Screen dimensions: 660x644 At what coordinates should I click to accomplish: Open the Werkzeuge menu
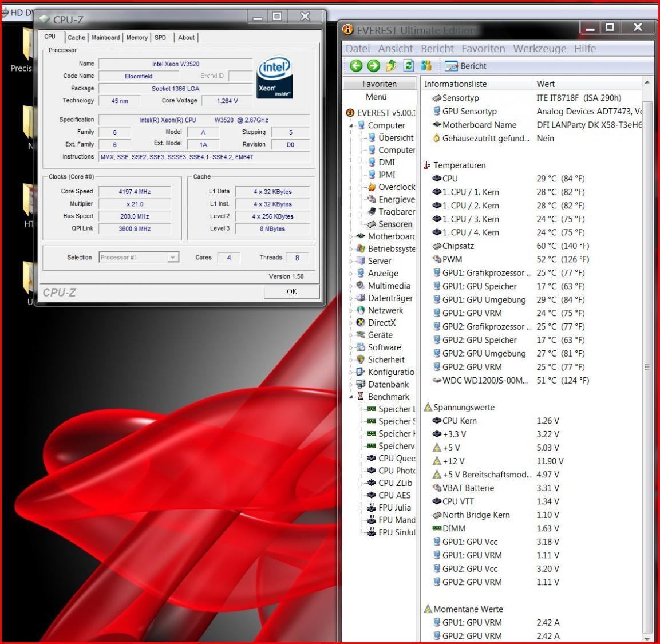540,49
